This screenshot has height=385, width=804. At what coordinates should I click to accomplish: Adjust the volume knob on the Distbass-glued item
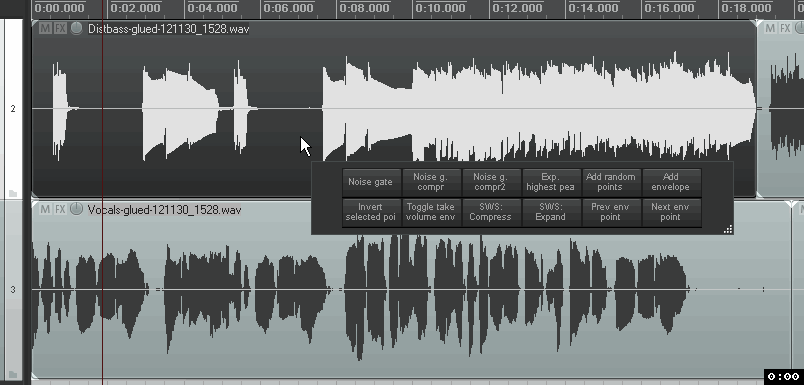pos(76,28)
